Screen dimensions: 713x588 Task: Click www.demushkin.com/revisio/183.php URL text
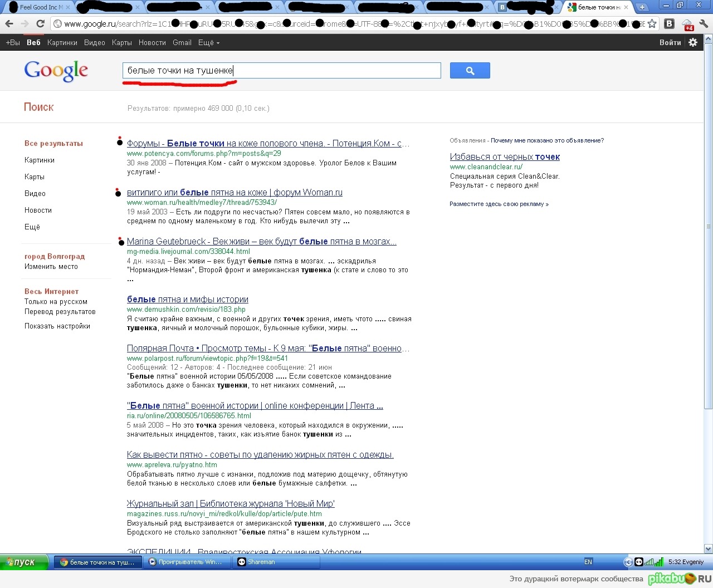[x=186, y=309]
